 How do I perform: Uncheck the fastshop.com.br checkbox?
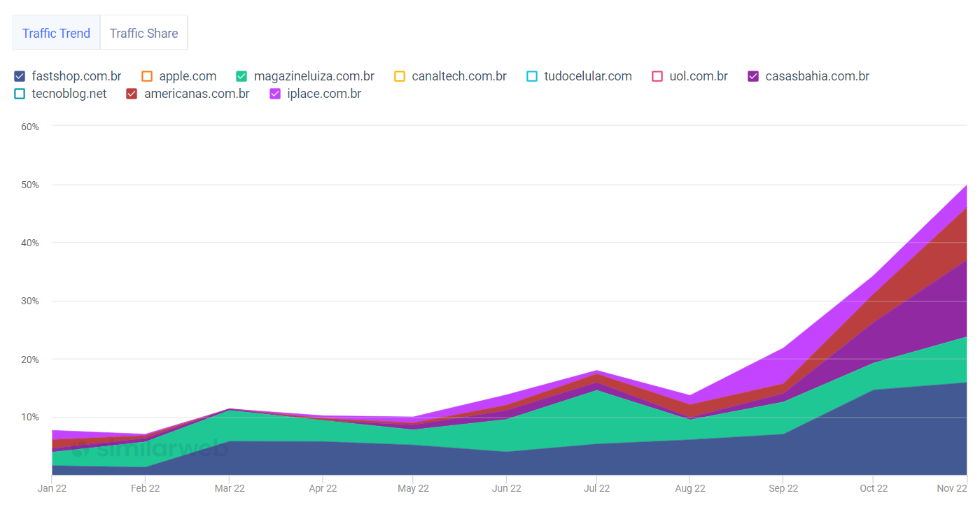20,76
